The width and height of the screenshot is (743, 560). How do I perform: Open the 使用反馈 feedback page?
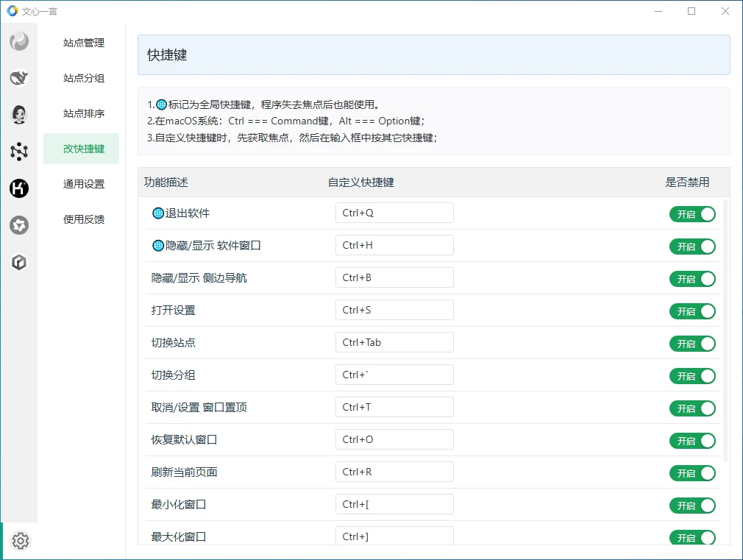coord(84,219)
